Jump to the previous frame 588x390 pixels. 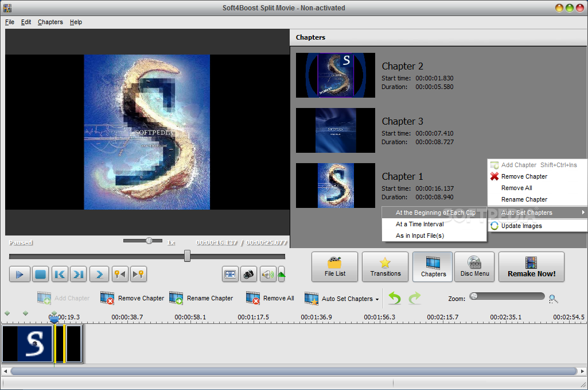pyautogui.click(x=60, y=275)
